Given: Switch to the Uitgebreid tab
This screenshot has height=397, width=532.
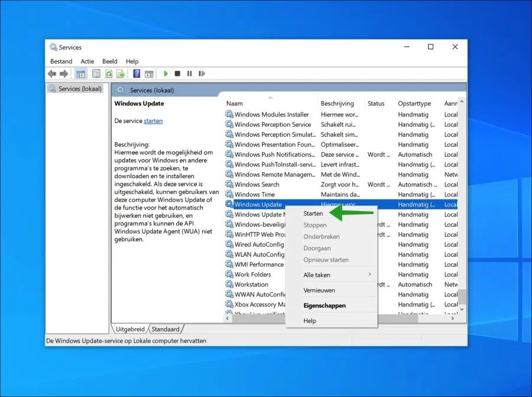Looking at the screenshot, I should [130, 329].
